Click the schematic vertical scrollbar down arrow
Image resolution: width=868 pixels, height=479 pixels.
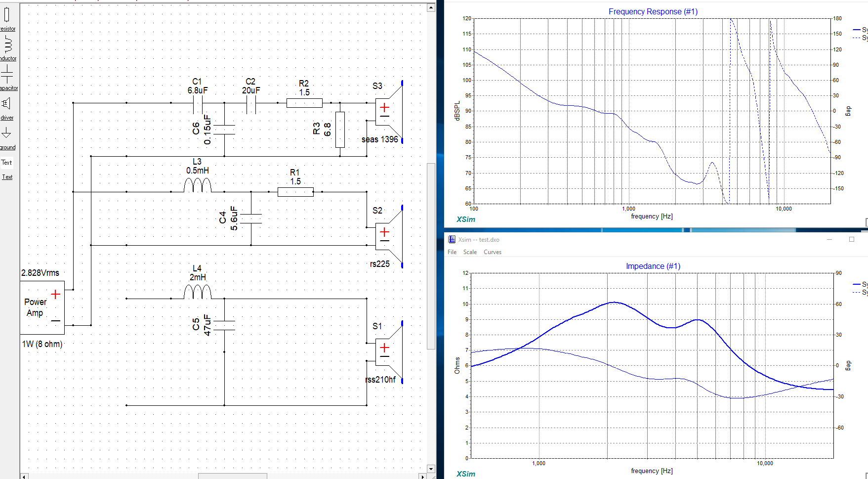(431, 469)
